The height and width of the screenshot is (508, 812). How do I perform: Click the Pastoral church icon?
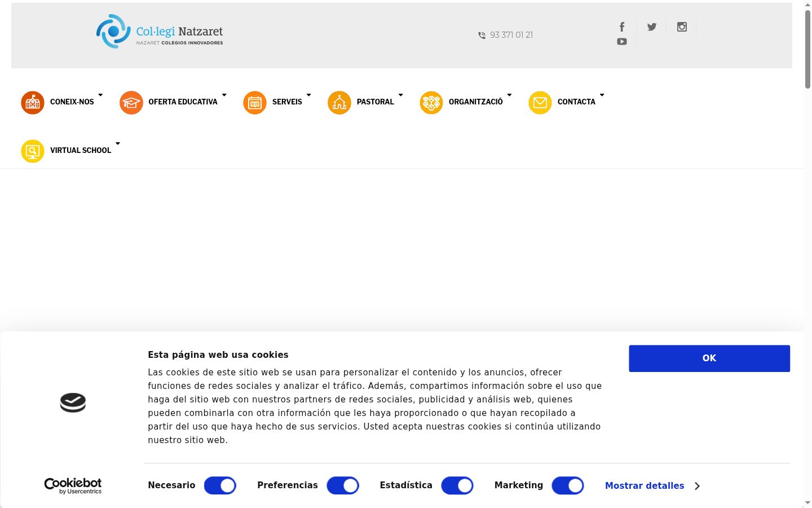(x=339, y=103)
